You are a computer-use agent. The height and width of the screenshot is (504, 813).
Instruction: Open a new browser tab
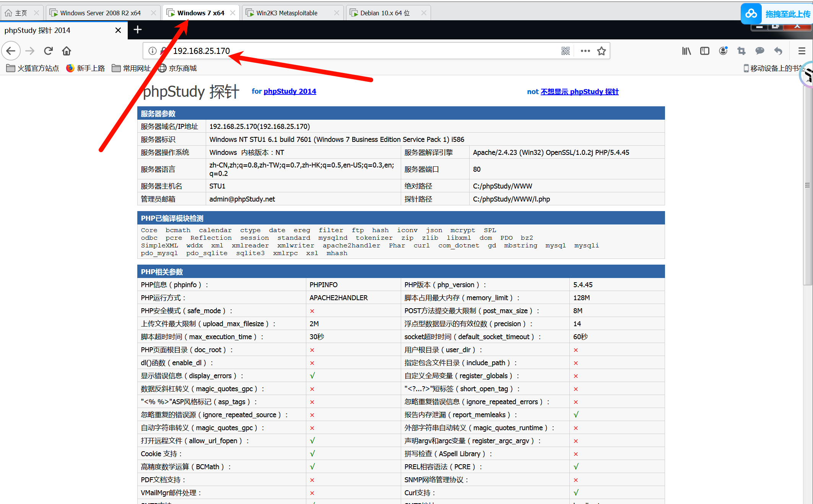pyautogui.click(x=138, y=30)
